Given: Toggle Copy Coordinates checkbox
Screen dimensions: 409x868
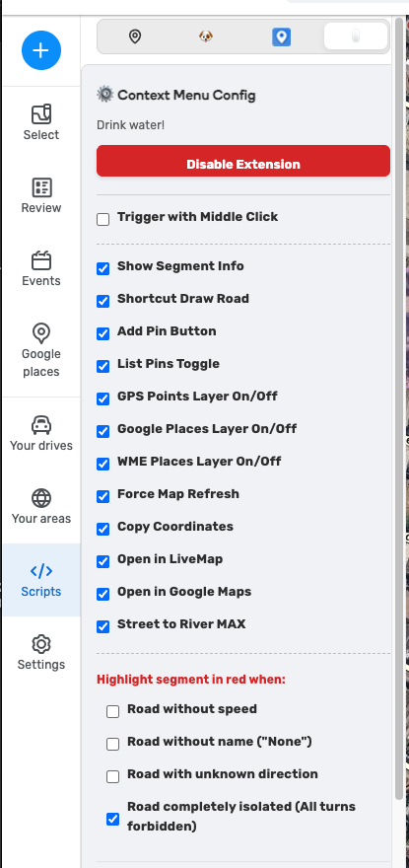Looking at the screenshot, I should [x=102, y=530].
